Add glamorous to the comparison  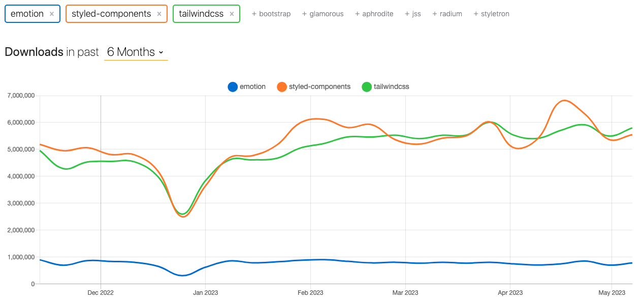click(323, 14)
